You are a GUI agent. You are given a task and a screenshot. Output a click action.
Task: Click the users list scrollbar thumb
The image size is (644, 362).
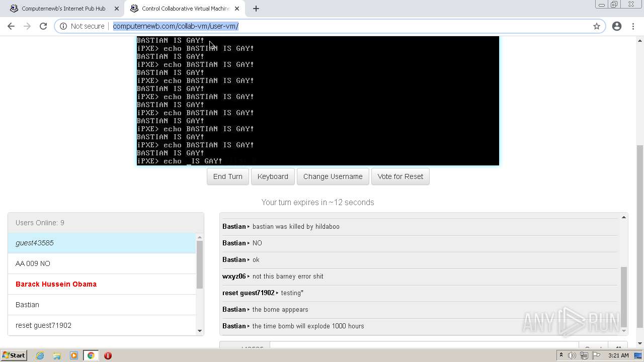[x=200, y=264]
